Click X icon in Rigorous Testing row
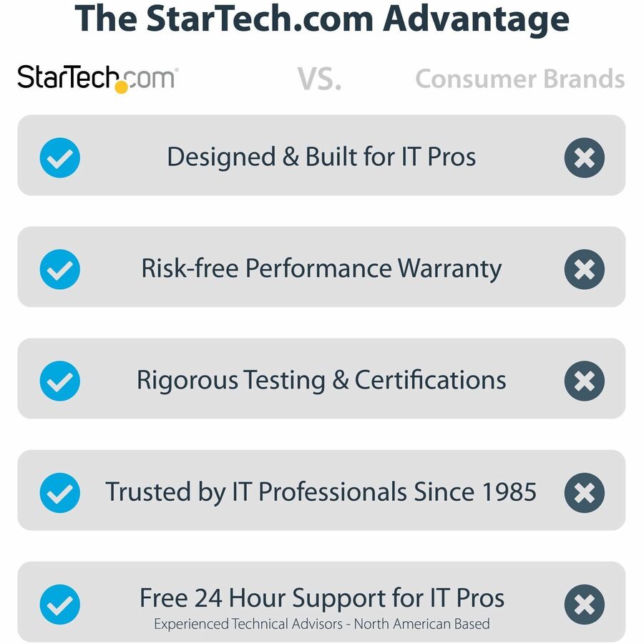This screenshot has height=644, width=644. 584,381
